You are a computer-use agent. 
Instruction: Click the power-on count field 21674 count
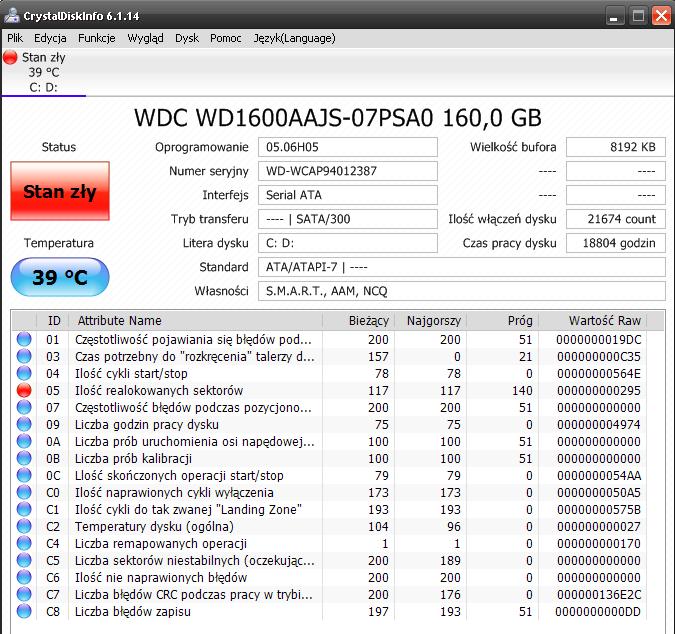click(616, 219)
